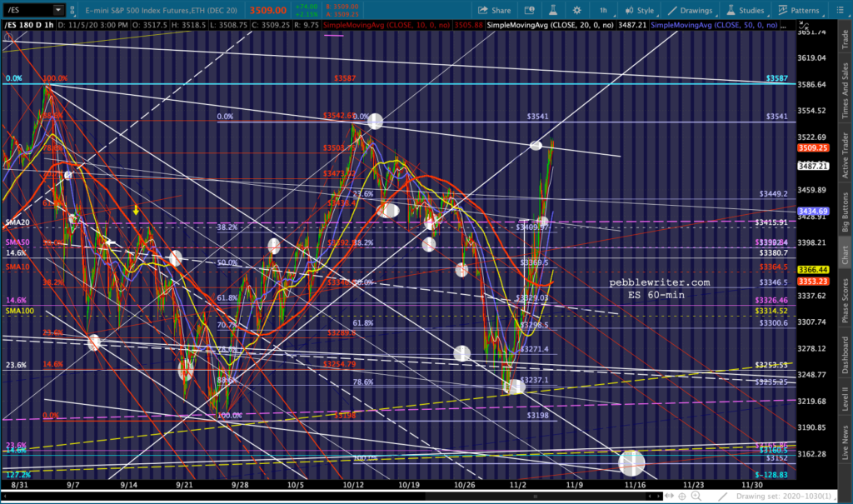The width and height of the screenshot is (853, 504).
Task: Click the flask experiments icon
Action: click(553, 10)
